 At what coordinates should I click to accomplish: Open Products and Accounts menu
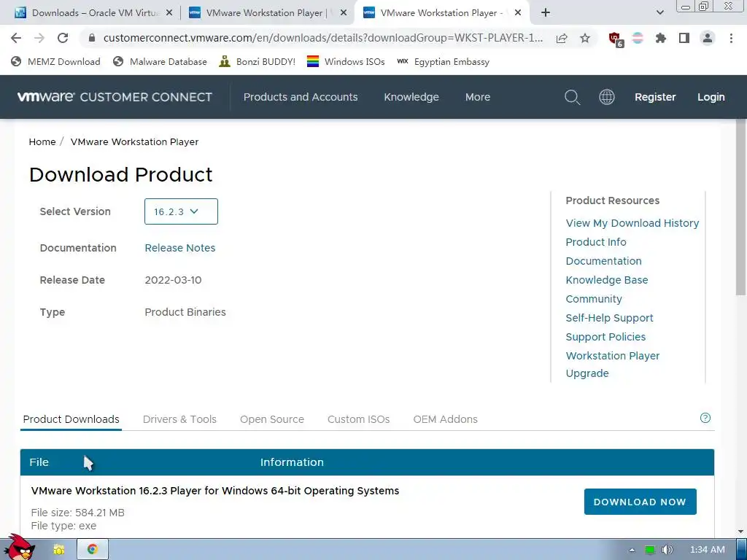pos(301,97)
